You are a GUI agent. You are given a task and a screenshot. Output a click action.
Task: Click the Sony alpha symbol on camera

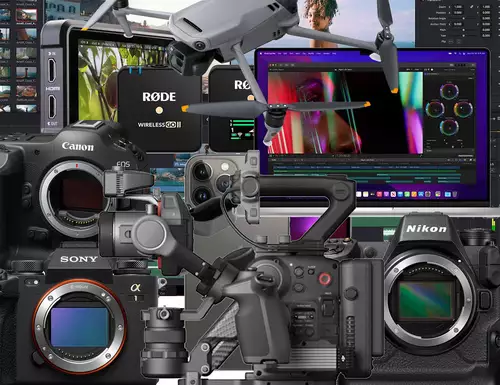[135, 287]
